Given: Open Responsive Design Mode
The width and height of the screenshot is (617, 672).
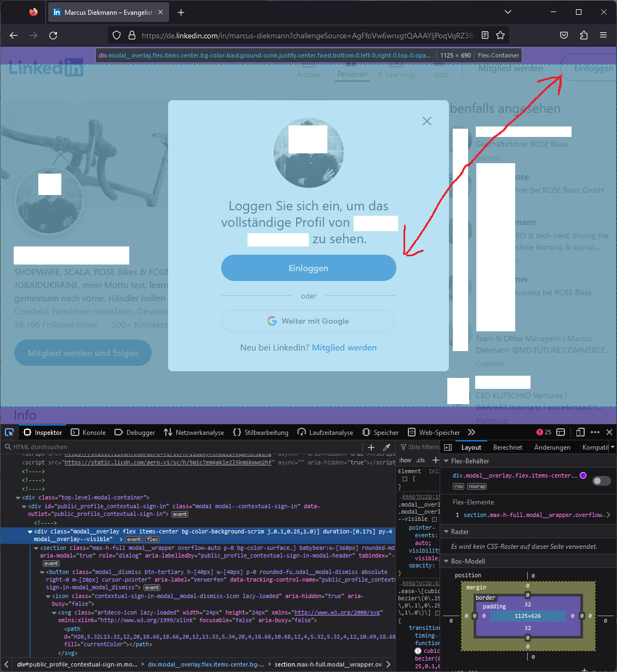Looking at the screenshot, I should click(580, 432).
